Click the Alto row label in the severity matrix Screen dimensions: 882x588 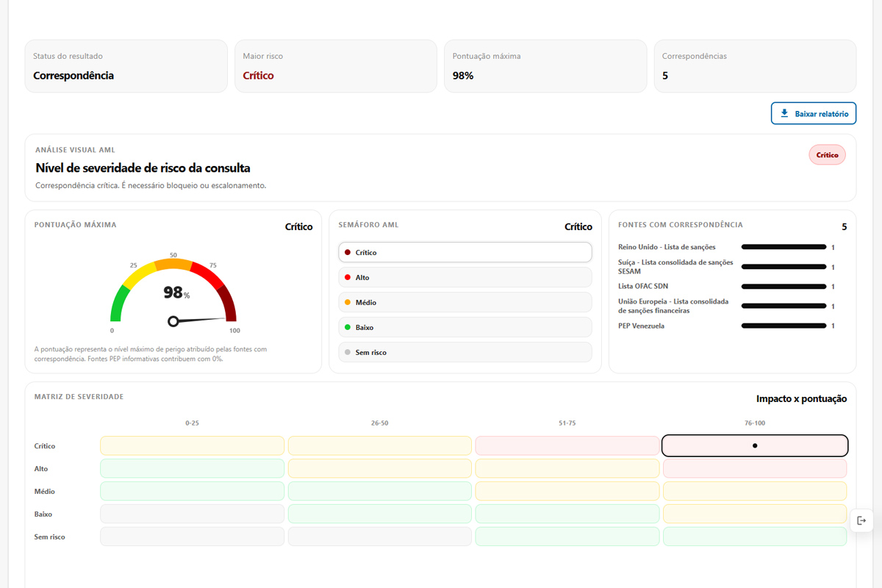point(41,468)
